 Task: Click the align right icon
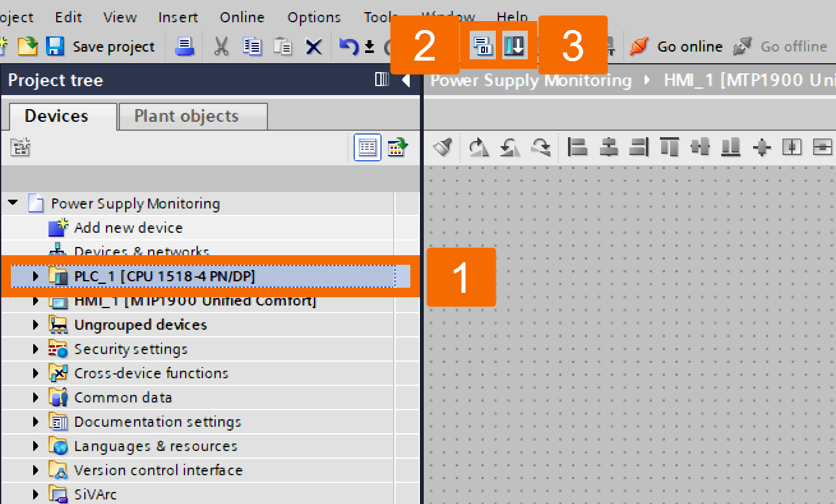click(x=639, y=147)
